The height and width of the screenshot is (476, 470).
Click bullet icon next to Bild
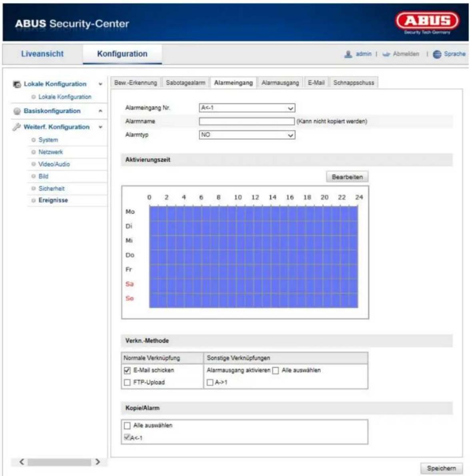pos(34,177)
